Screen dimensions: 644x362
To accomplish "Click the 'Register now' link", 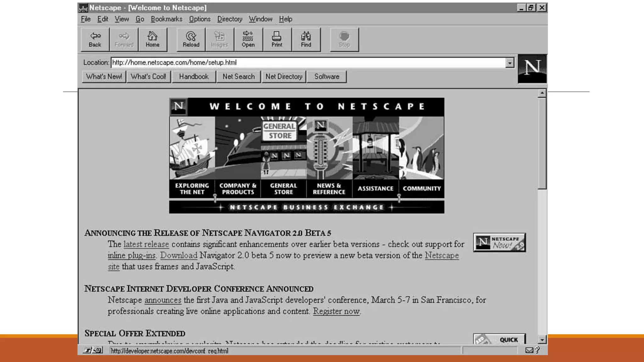I will pyautogui.click(x=336, y=311).
